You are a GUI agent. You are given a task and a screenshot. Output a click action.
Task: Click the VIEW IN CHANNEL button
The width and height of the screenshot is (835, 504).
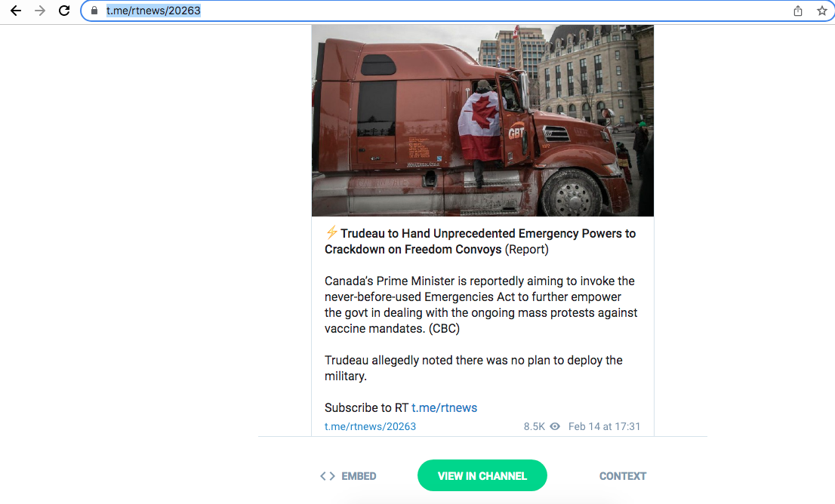tap(482, 476)
